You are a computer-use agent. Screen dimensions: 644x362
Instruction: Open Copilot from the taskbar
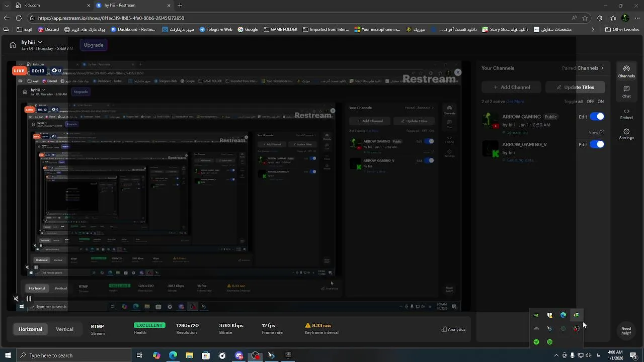click(x=156, y=355)
